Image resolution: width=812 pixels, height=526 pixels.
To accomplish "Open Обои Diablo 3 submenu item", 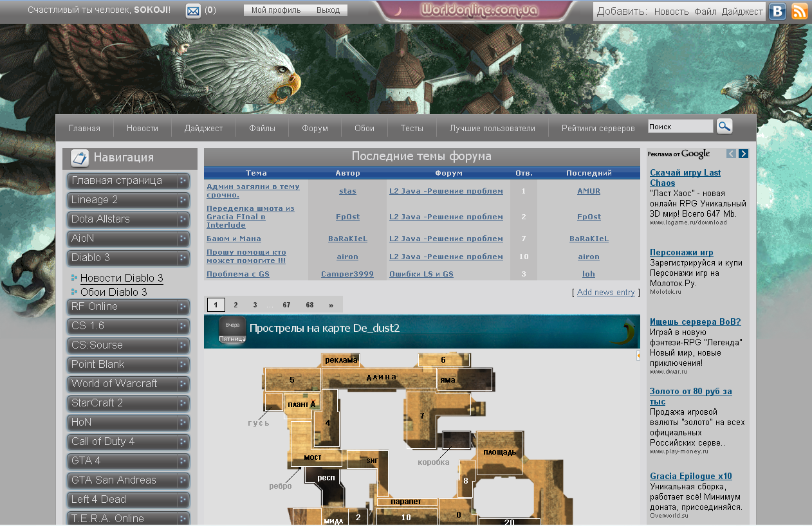I will (114, 292).
